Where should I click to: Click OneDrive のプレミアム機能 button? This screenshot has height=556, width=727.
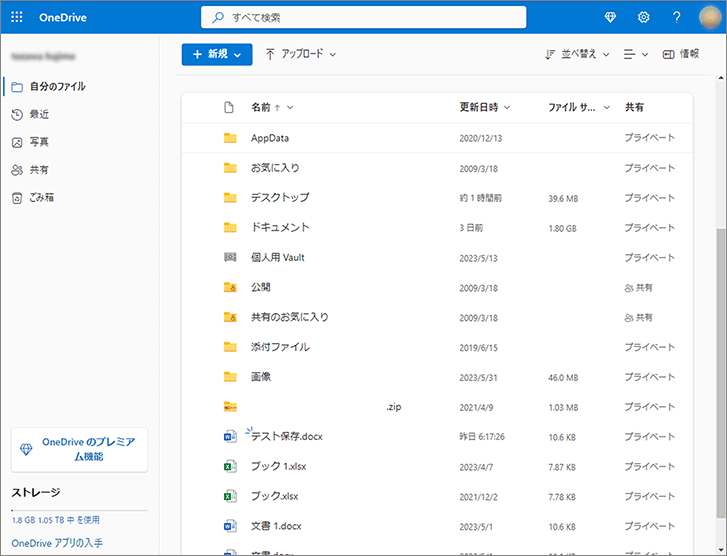pos(79,449)
